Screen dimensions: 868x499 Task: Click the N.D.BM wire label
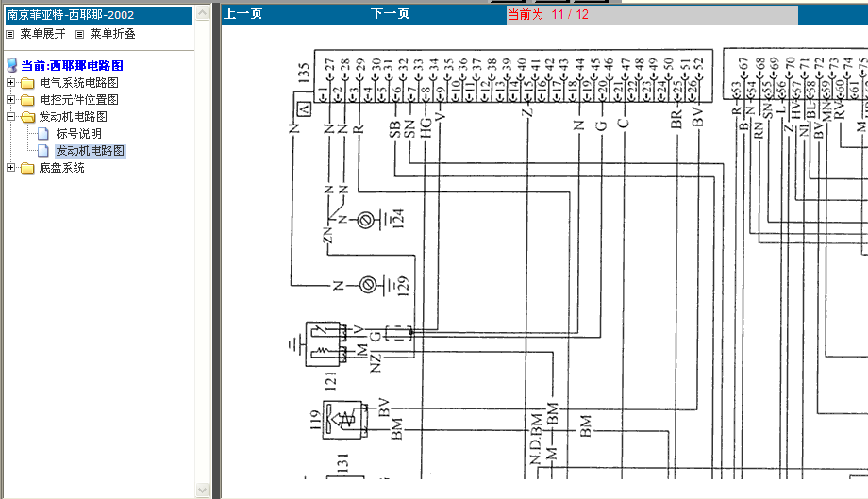pyautogui.click(x=535, y=439)
